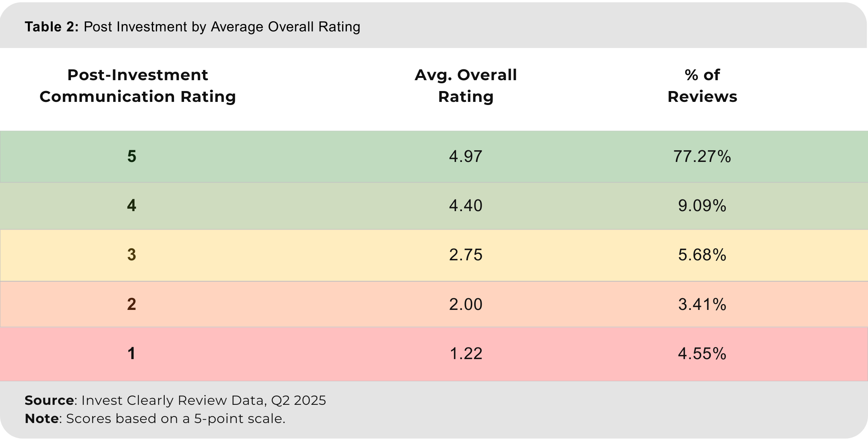Click communication rating 1 in the red row

132,354
